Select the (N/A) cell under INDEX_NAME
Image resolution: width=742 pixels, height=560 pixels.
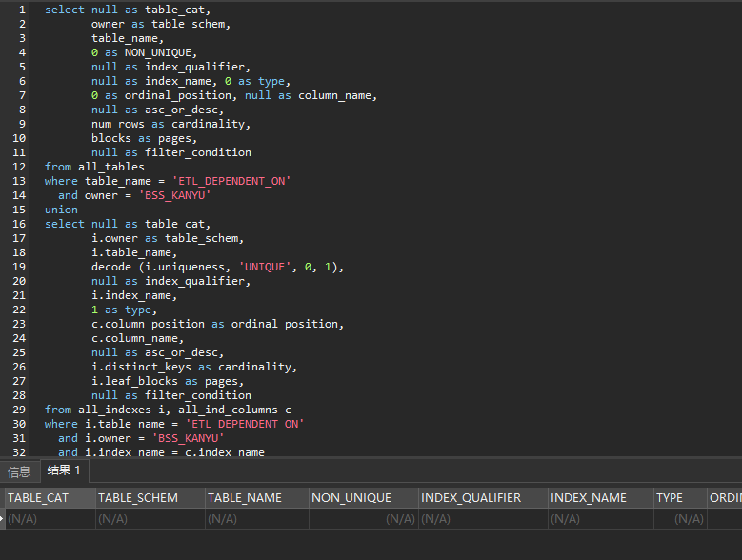click(601, 519)
